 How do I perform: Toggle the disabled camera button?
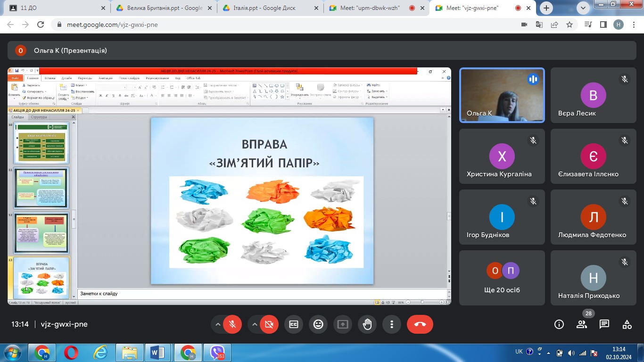point(269,324)
